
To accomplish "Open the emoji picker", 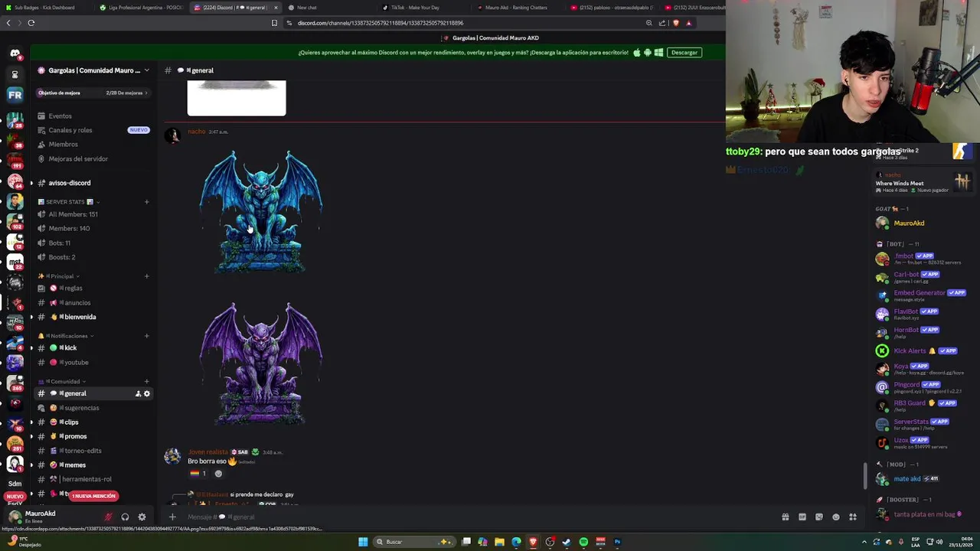I will coord(836,517).
